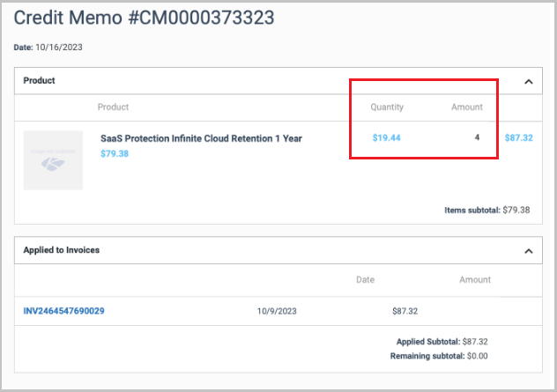The width and height of the screenshot is (557, 392).
Task: Collapse the Product section chevron
Action: pyautogui.click(x=528, y=81)
